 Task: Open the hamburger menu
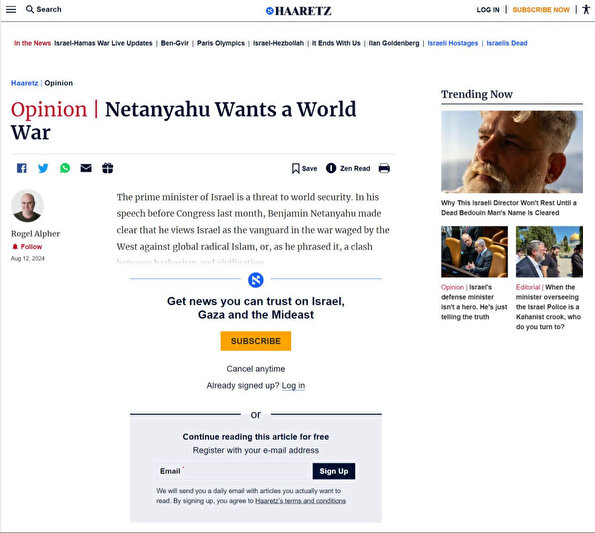[x=11, y=9]
